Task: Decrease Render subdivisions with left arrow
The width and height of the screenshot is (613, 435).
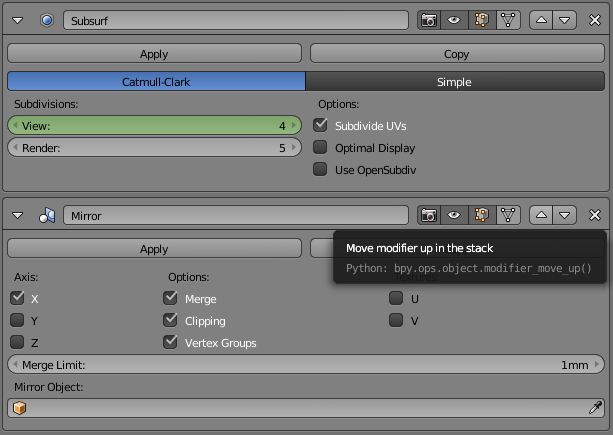Action: pyautogui.click(x=15, y=147)
